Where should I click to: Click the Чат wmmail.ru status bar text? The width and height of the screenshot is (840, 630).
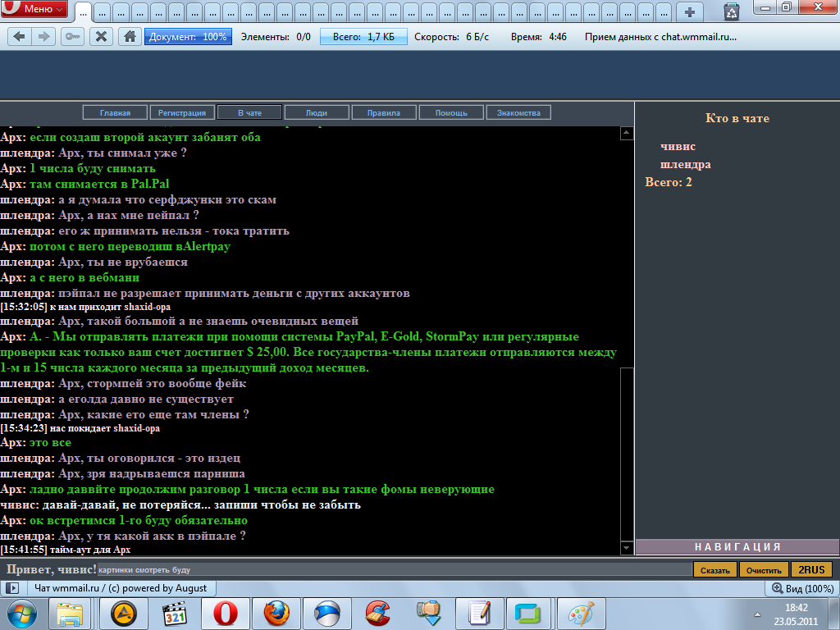pyautogui.click(x=121, y=588)
